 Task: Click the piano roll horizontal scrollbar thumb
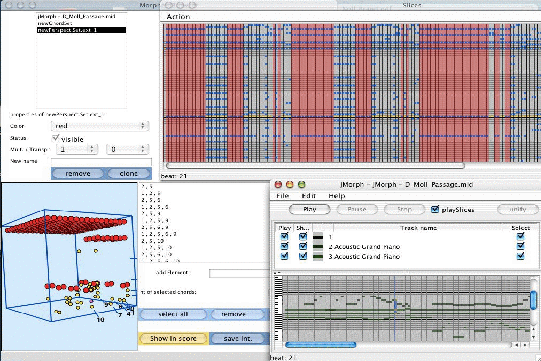coord(321,344)
